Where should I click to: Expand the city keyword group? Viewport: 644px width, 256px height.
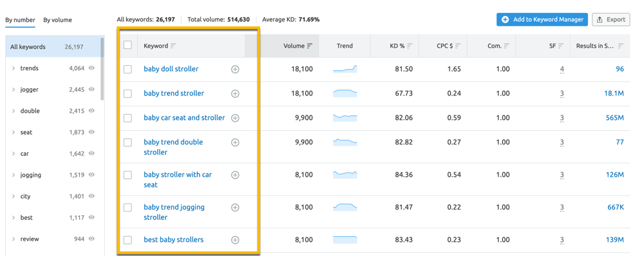[14, 196]
